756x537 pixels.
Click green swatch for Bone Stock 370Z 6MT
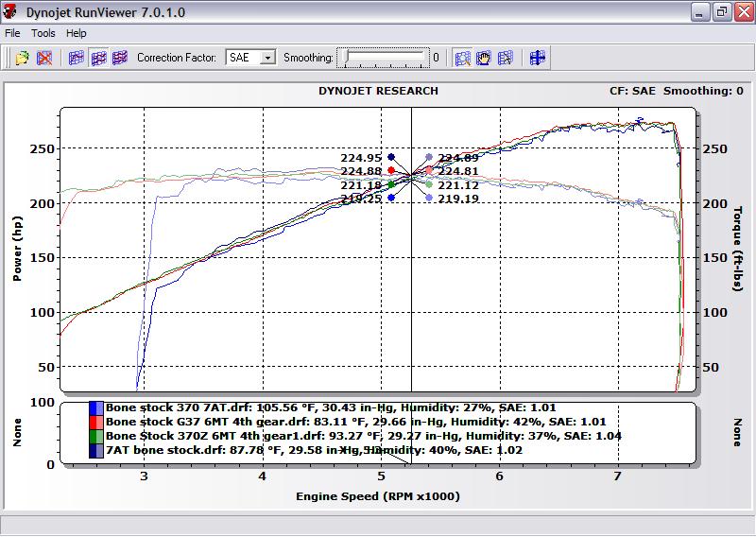[x=96, y=436]
